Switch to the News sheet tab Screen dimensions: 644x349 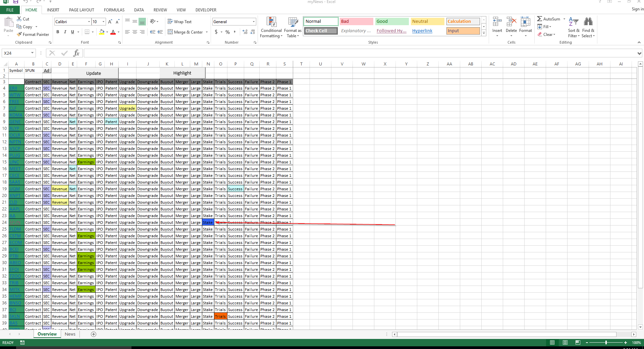(x=70, y=334)
